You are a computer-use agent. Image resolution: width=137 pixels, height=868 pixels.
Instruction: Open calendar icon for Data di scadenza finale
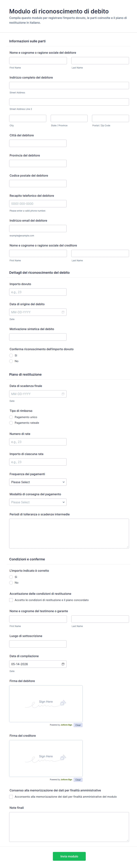coord(63,394)
